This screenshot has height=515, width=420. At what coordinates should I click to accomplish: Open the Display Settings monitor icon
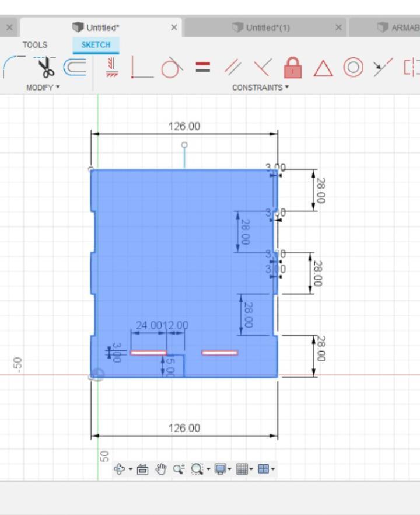(220, 469)
